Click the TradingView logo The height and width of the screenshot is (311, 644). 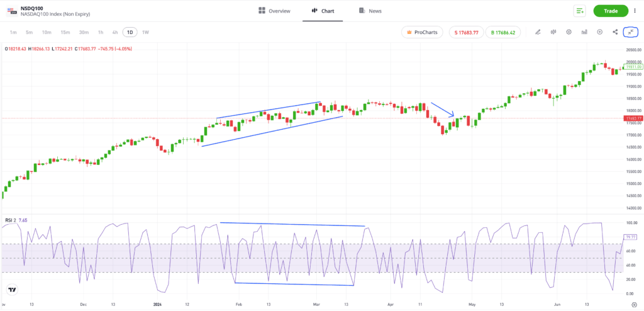click(13, 290)
